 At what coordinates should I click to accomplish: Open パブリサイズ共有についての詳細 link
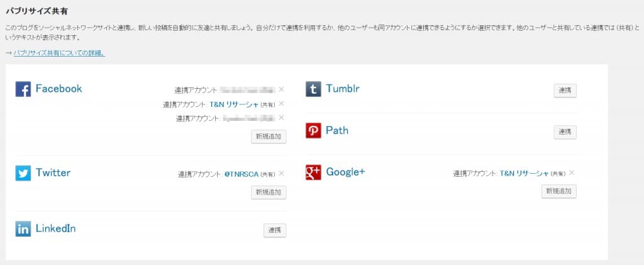pyautogui.click(x=59, y=53)
